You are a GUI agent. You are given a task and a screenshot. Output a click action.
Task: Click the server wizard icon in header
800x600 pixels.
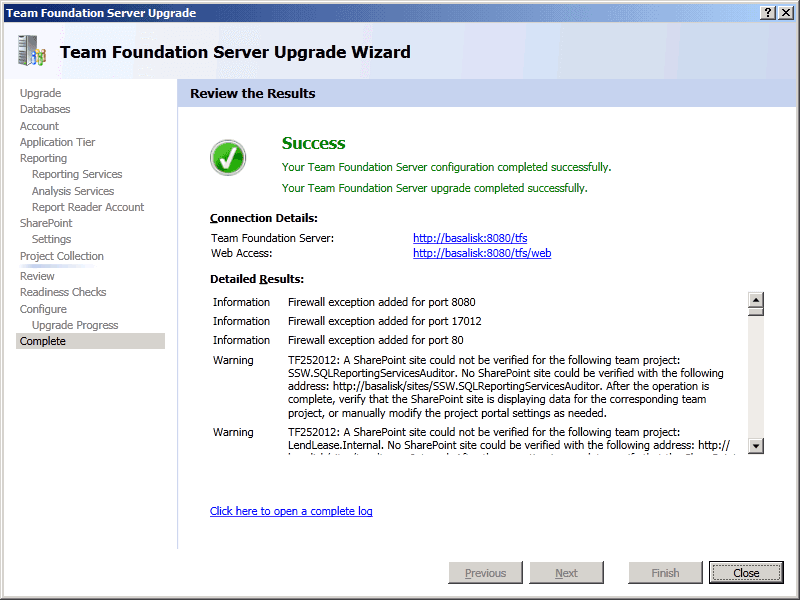(x=31, y=51)
